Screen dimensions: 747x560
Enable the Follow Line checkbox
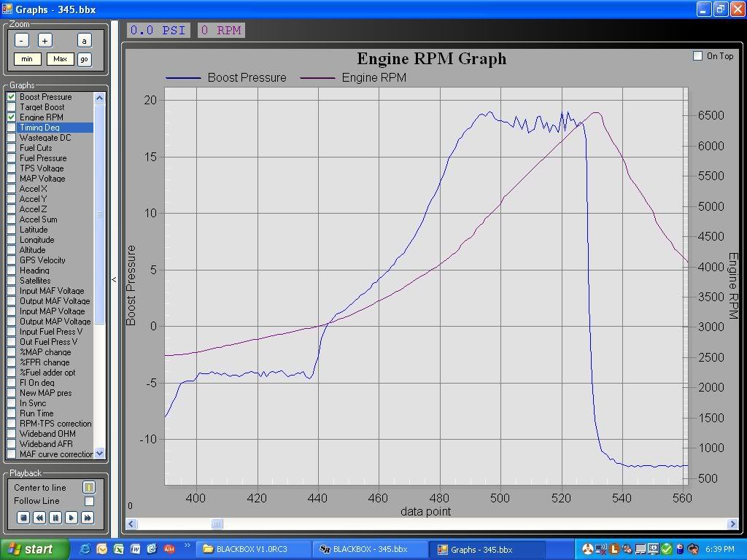(89, 501)
